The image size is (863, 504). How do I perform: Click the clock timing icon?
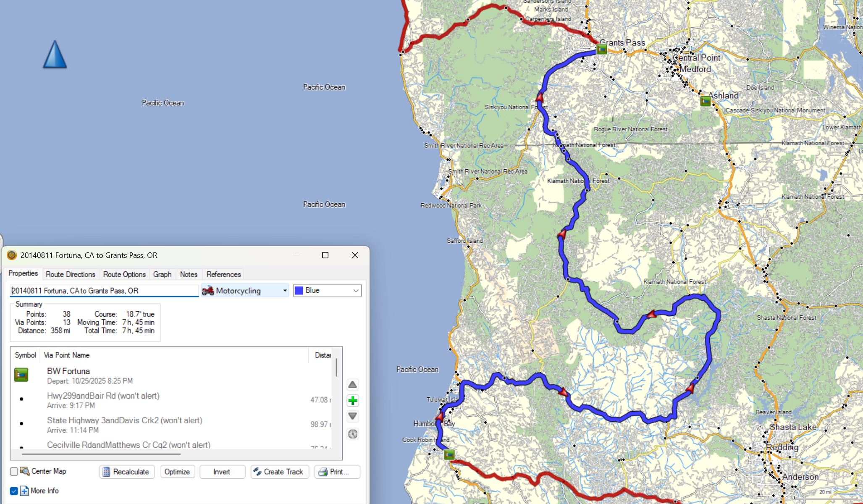[353, 434]
